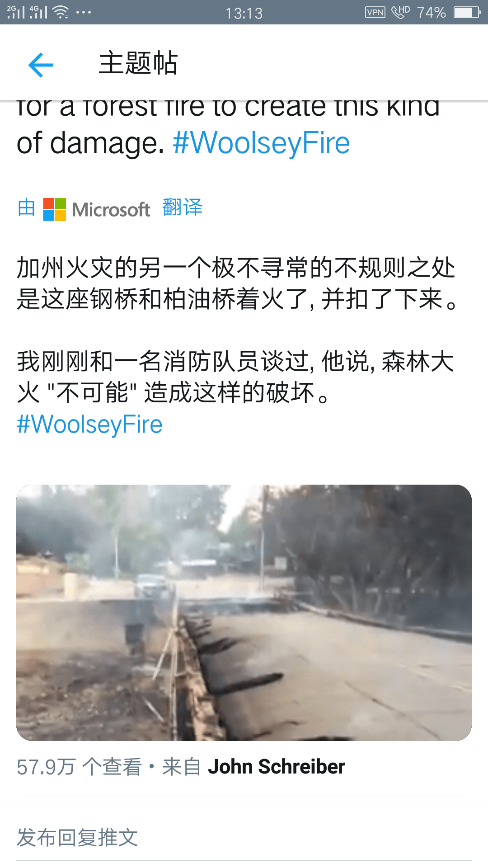This screenshot has height=868, width=488.
Task: Open John Schreiber's profile link
Action: [277, 767]
